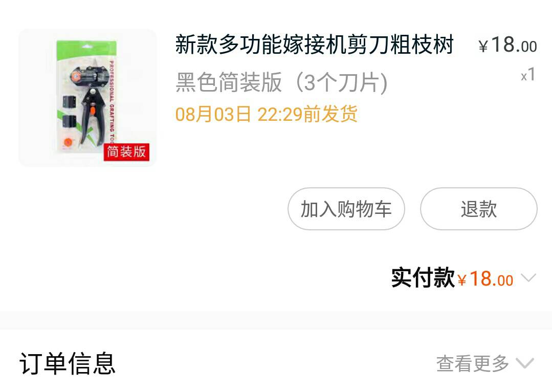Tap the item price ¥18.00 beside the title
Screen dimensions: 552x392
[x=507, y=46]
